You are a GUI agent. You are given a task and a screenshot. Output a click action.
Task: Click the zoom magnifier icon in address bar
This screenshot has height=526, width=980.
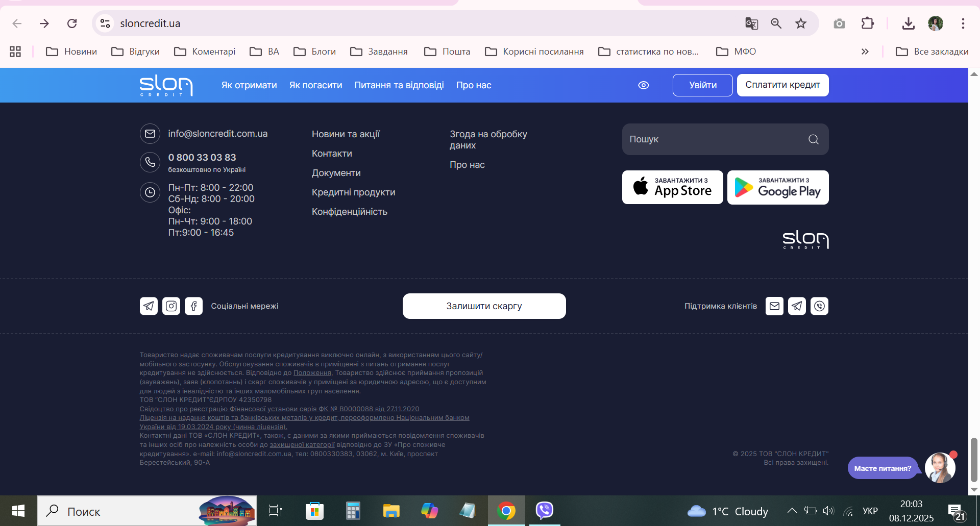click(776, 23)
